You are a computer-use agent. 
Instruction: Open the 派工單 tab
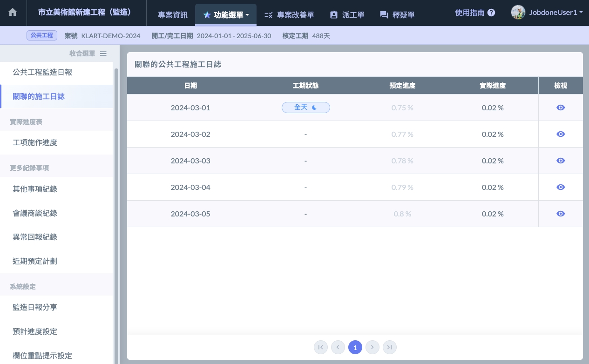point(347,15)
